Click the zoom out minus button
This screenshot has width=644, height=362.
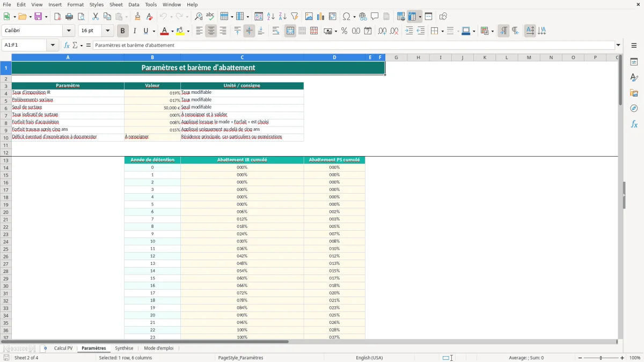579,358
